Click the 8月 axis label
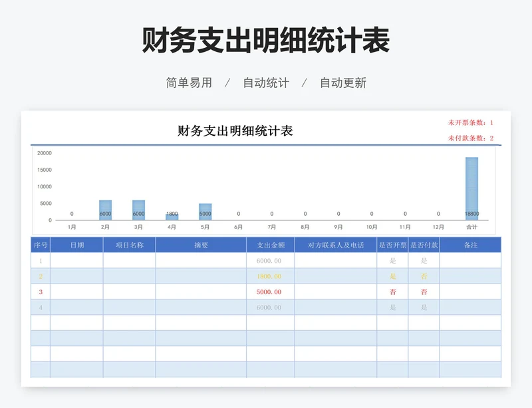Image resolution: width=532 pixels, height=408 pixels. [305, 227]
